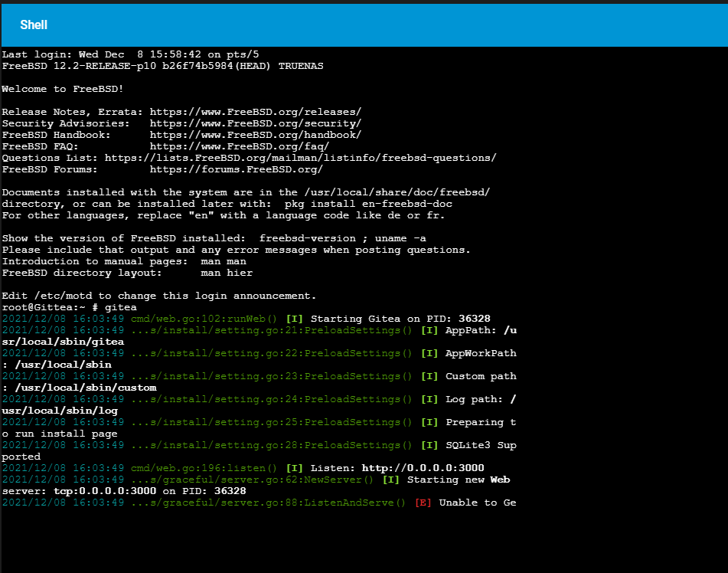Click the setting.go:21:PreloadSettings() log source
Viewport: 728px width, 573px height.
[x=272, y=330]
